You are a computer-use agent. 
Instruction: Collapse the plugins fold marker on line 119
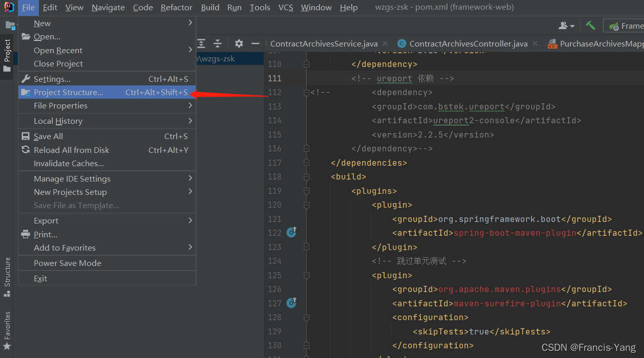tap(306, 191)
